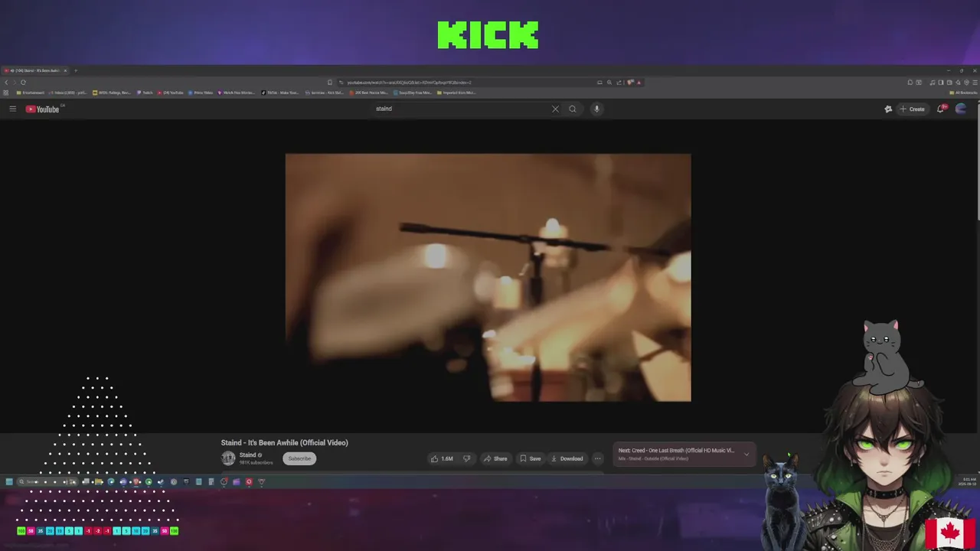Toggle the browser sidebar panel icon

pos(941,82)
